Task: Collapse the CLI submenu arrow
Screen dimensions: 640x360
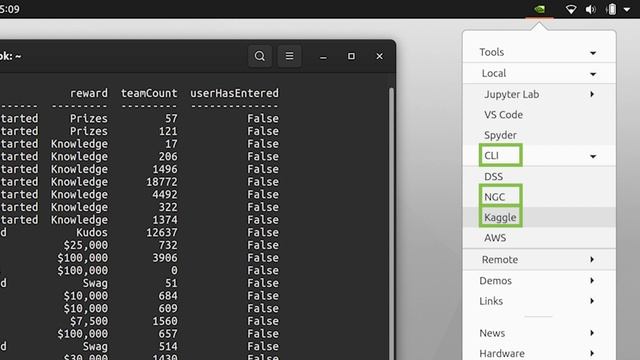Action: [593, 156]
